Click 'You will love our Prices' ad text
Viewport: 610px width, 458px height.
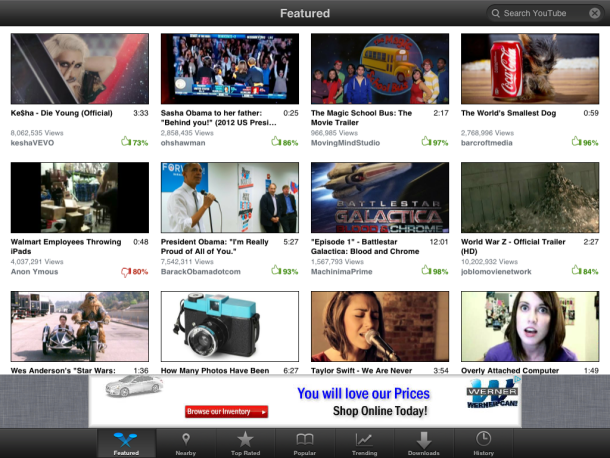pyautogui.click(x=363, y=393)
